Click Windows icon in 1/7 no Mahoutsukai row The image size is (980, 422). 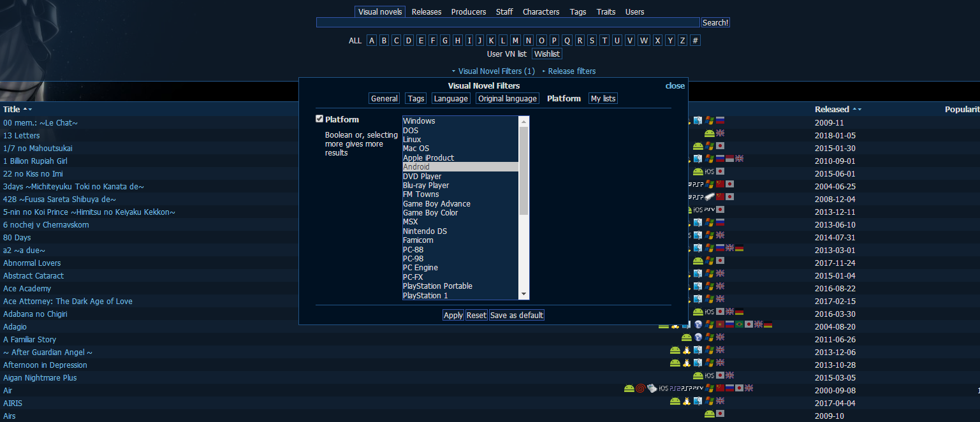tap(710, 146)
